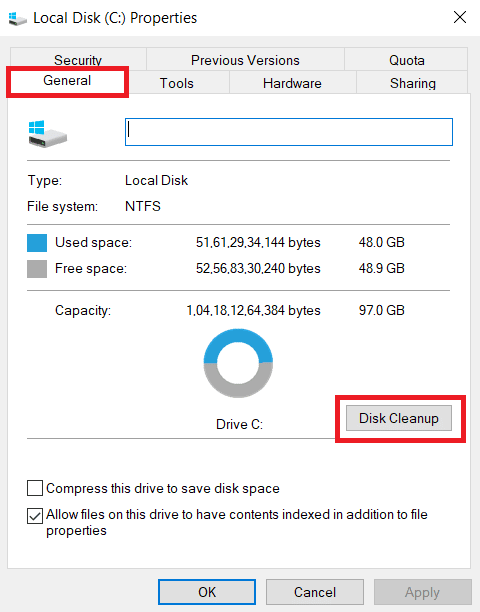Click the gray Free space color square
This screenshot has width=480, height=612.
tap(37, 269)
